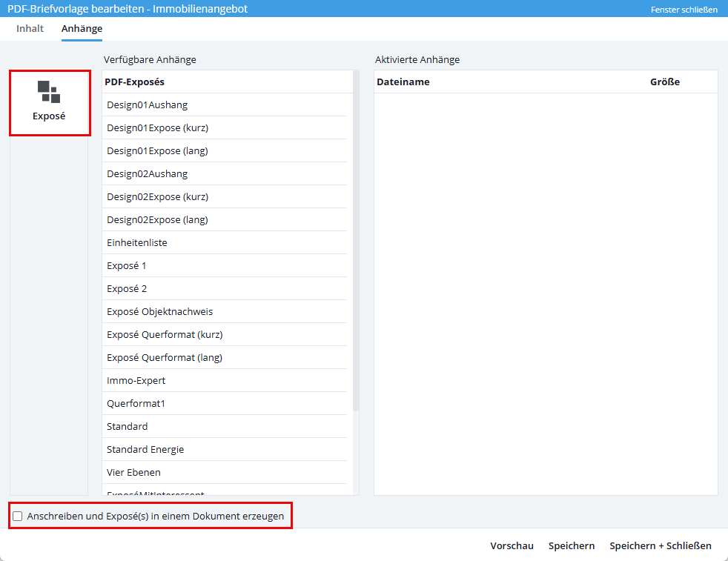Add Exposé 1 from the list

tap(225, 265)
